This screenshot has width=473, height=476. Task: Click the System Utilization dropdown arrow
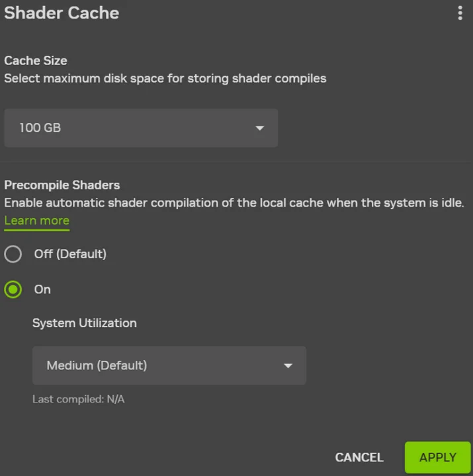point(288,365)
